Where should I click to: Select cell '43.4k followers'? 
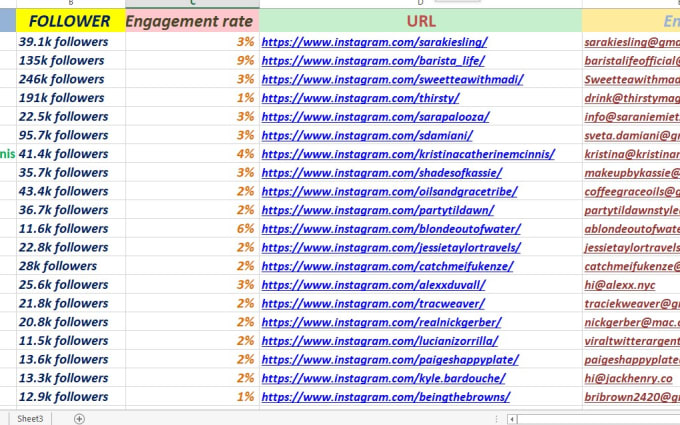pos(71,191)
